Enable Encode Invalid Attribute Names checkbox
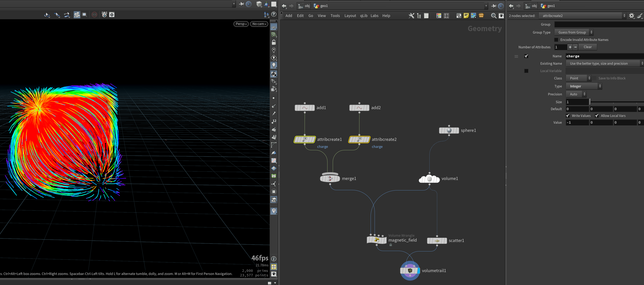Viewport: 644px width, 285px height. click(556, 40)
